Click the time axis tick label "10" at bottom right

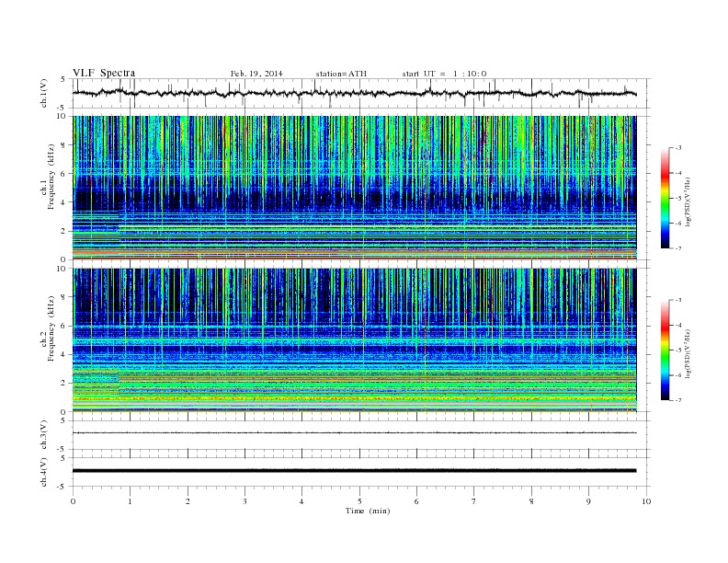pos(646,501)
